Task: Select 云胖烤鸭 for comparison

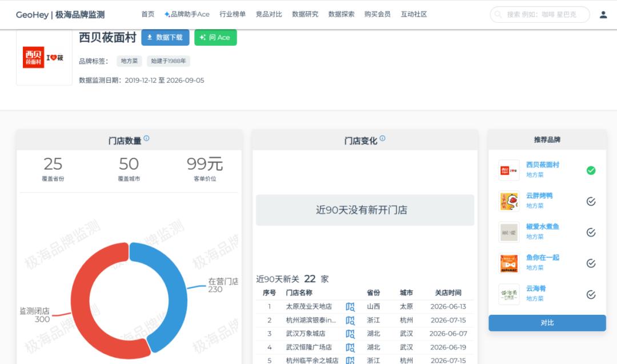Action: [x=591, y=202]
